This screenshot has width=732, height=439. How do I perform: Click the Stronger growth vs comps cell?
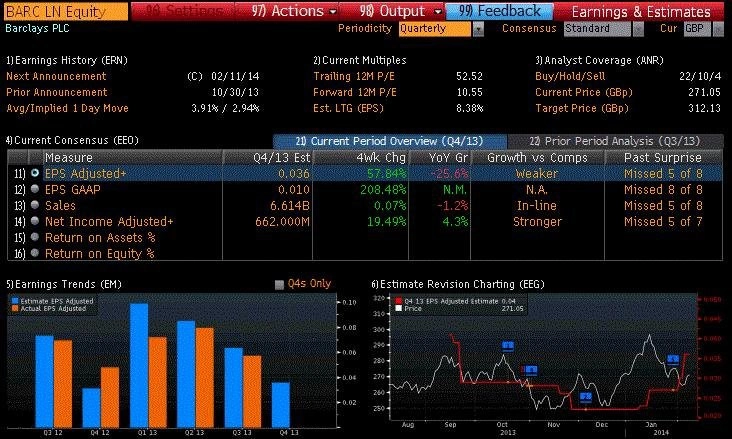pyautogui.click(x=537, y=221)
